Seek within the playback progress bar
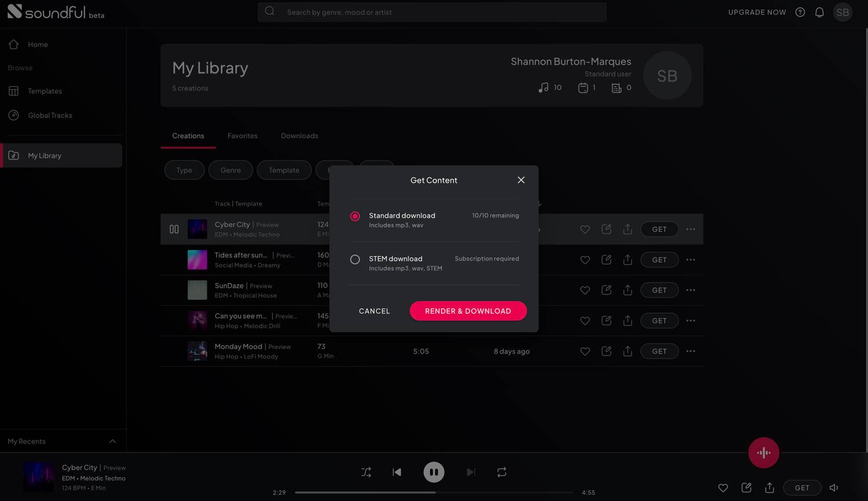Screen dimensions: 868x501 coord(434,492)
